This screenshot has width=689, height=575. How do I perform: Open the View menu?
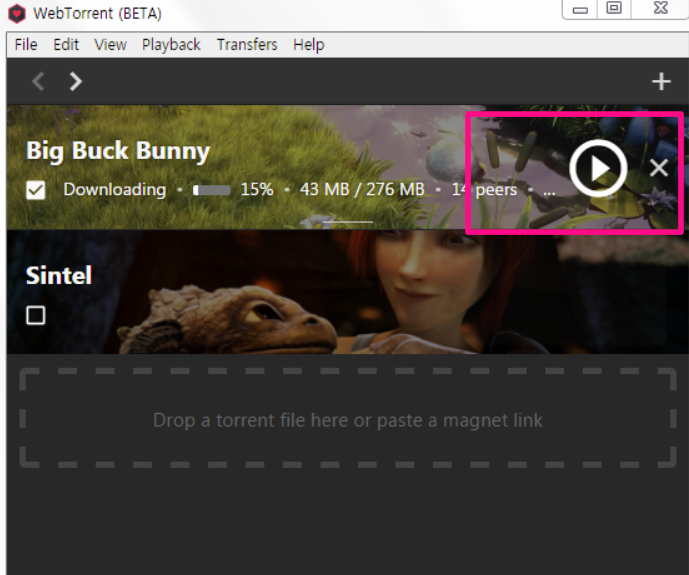coord(110,44)
